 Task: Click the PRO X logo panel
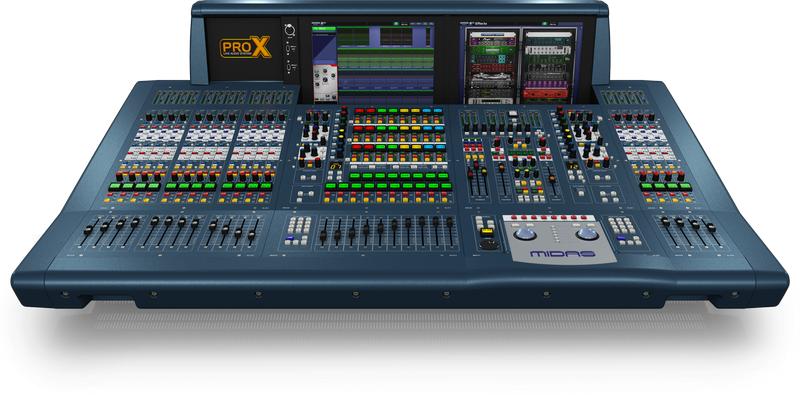(x=244, y=48)
